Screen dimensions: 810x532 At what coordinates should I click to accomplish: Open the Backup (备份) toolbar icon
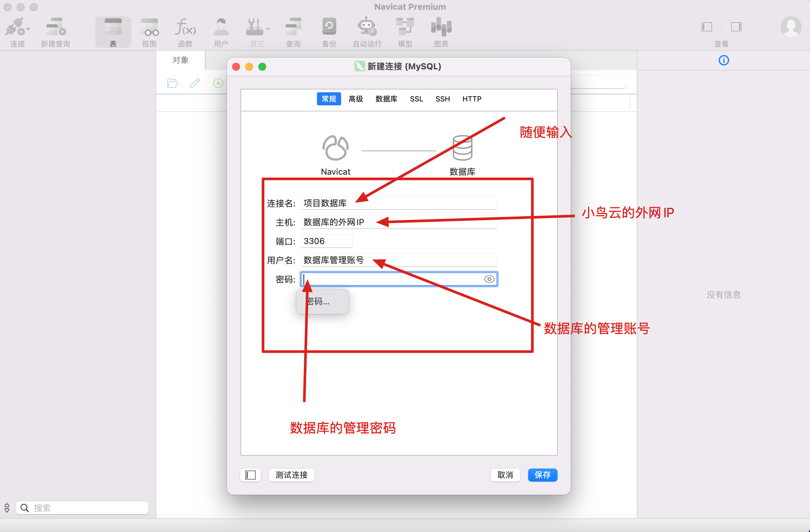pyautogui.click(x=329, y=27)
